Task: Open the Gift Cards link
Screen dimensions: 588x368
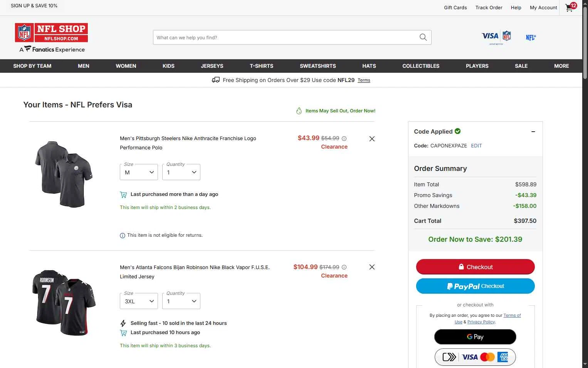Action: tap(455, 7)
